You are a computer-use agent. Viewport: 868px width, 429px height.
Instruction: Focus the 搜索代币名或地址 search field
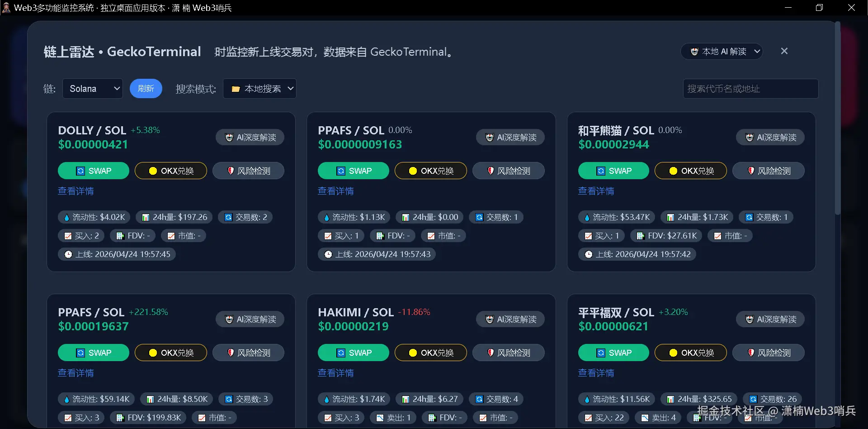tap(750, 89)
